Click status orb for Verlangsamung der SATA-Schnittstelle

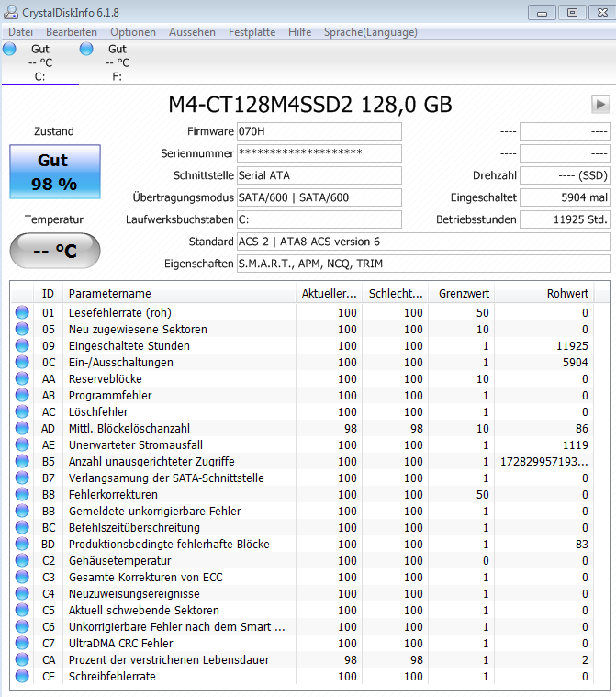[x=22, y=478]
